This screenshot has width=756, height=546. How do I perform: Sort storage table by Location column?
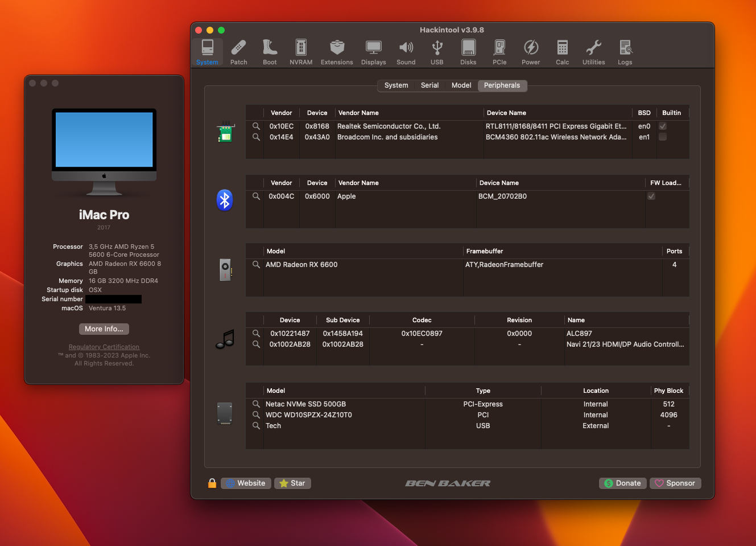[x=596, y=391]
